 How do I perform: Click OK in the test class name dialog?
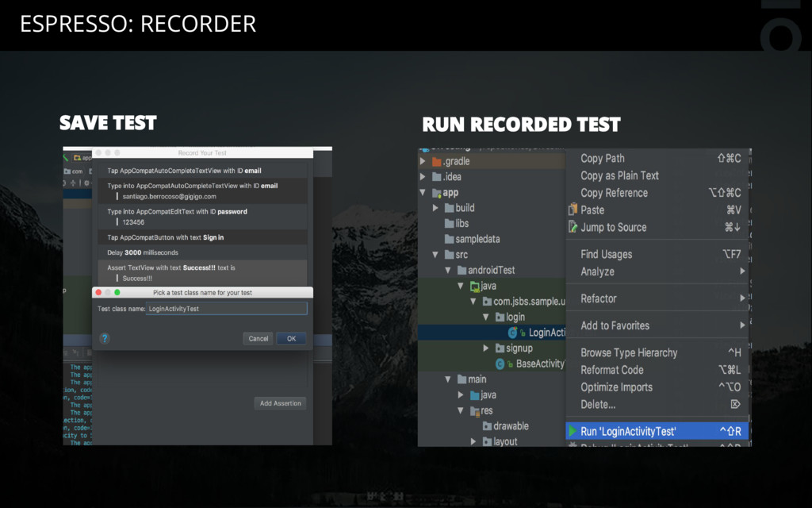click(291, 338)
